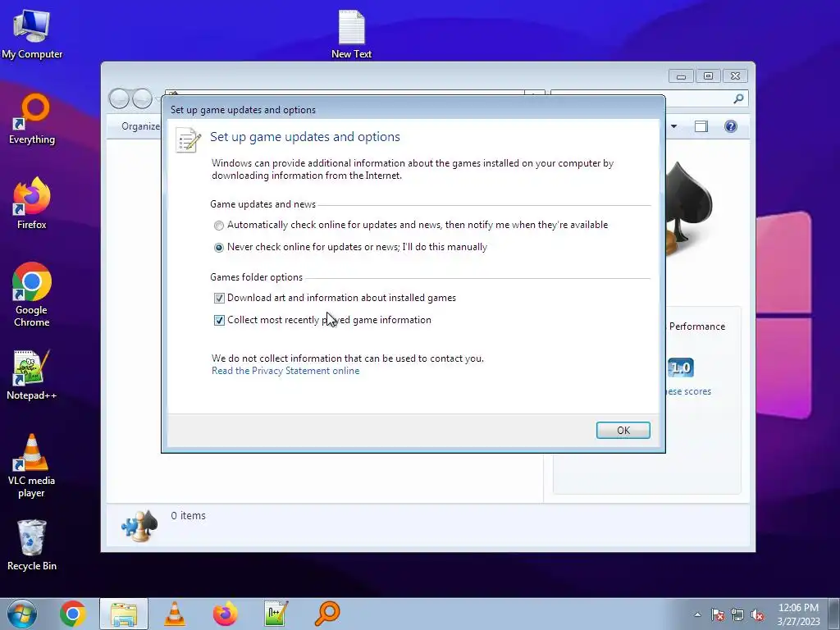
Task: Toggle preview pane icon in Games window
Action: [x=701, y=126]
